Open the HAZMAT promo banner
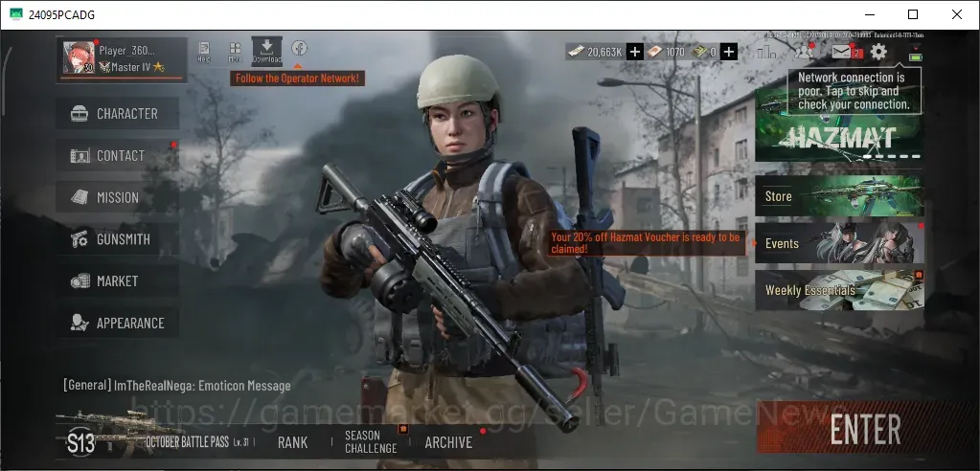Screen dimensions: 980x471 [839, 125]
